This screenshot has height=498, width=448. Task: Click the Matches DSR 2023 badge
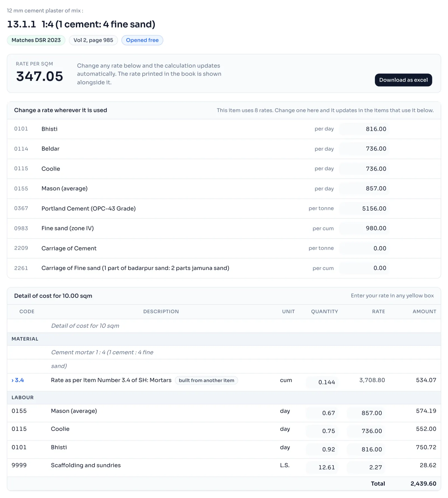click(x=36, y=40)
